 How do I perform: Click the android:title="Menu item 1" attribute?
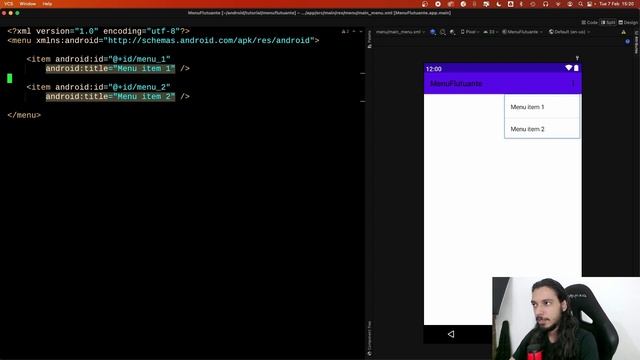[x=110, y=69]
